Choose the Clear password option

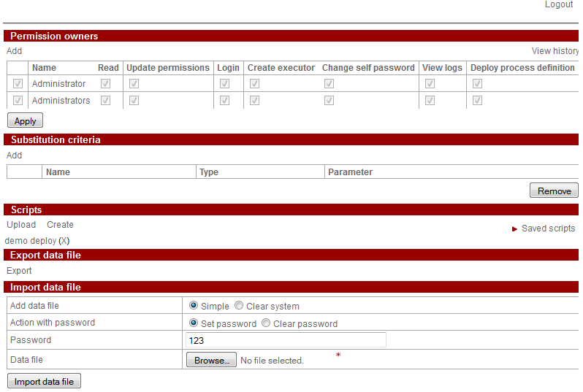(x=266, y=323)
